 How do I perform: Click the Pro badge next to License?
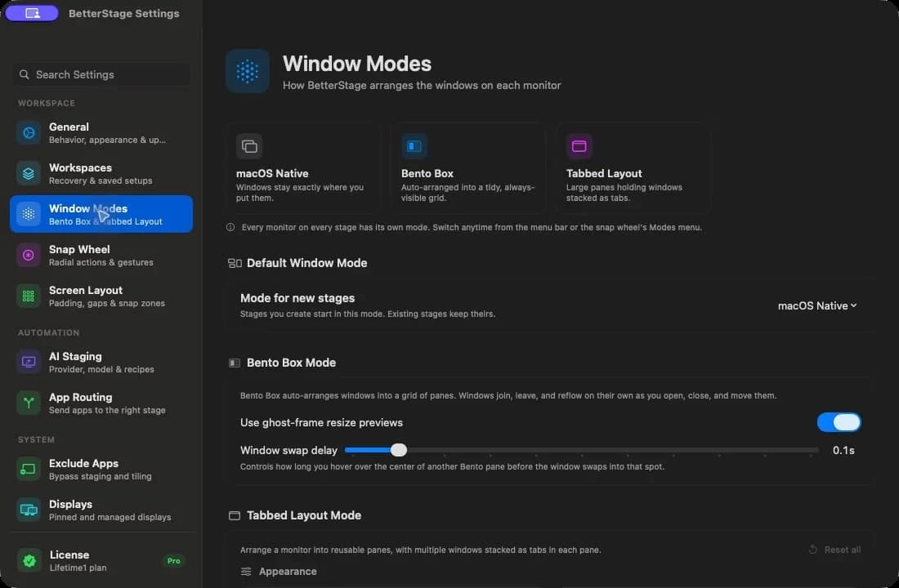(x=174, y=560)
